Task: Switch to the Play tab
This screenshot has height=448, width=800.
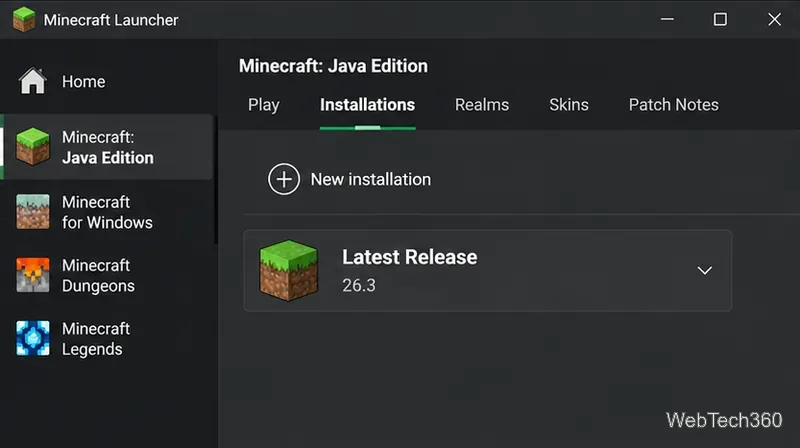Action: 264,105
